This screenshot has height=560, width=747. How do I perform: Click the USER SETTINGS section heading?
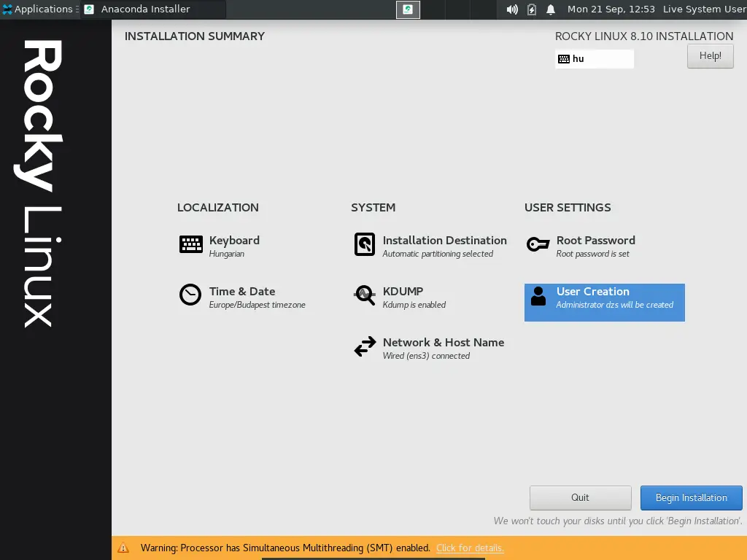(x=568, y=208)
